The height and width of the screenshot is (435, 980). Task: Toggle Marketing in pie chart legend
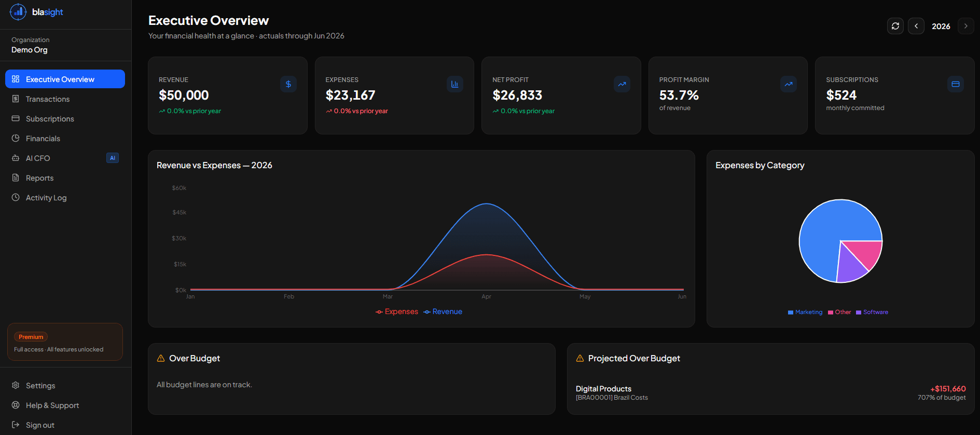pyautogui.click(x=805, y=312)
